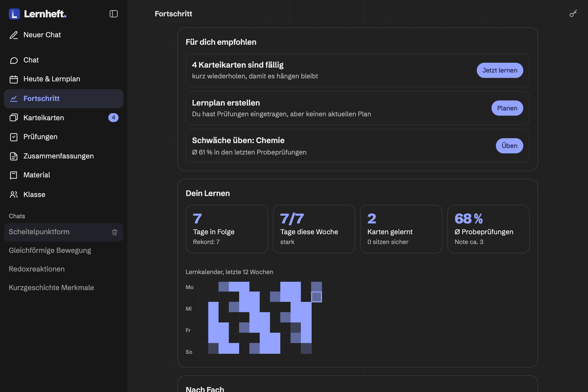Image resolution: width=588 pixels, height=392 pixels.
Task: Click the Chats section label
Action: tap(17, 216)
